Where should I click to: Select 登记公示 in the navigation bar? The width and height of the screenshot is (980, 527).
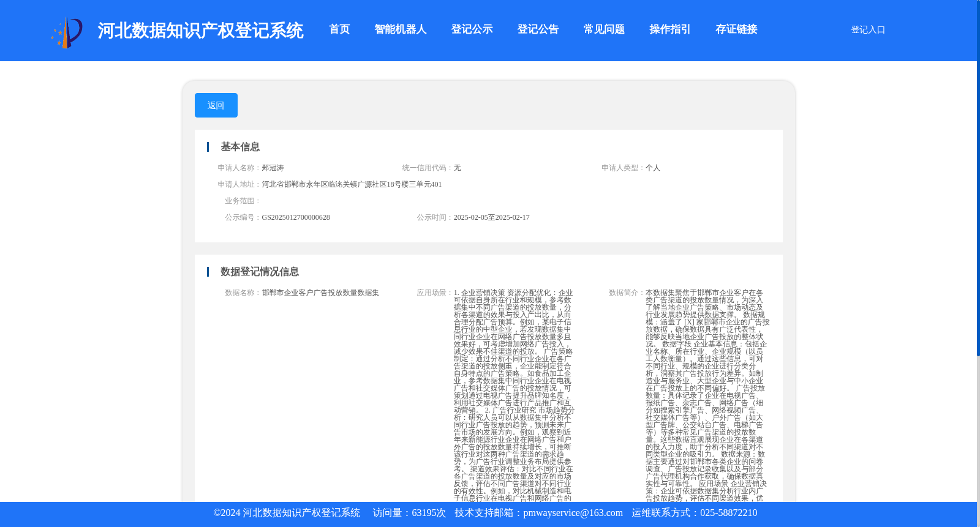pos(472,29)
